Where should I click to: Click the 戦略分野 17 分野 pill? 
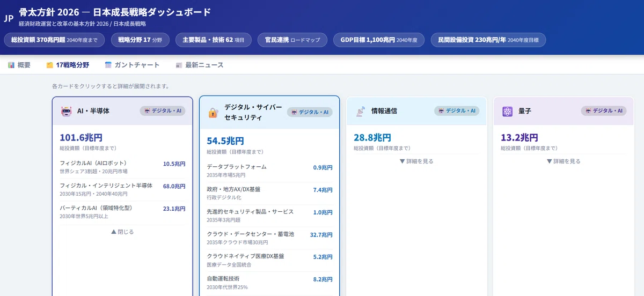tap(140, 40)
